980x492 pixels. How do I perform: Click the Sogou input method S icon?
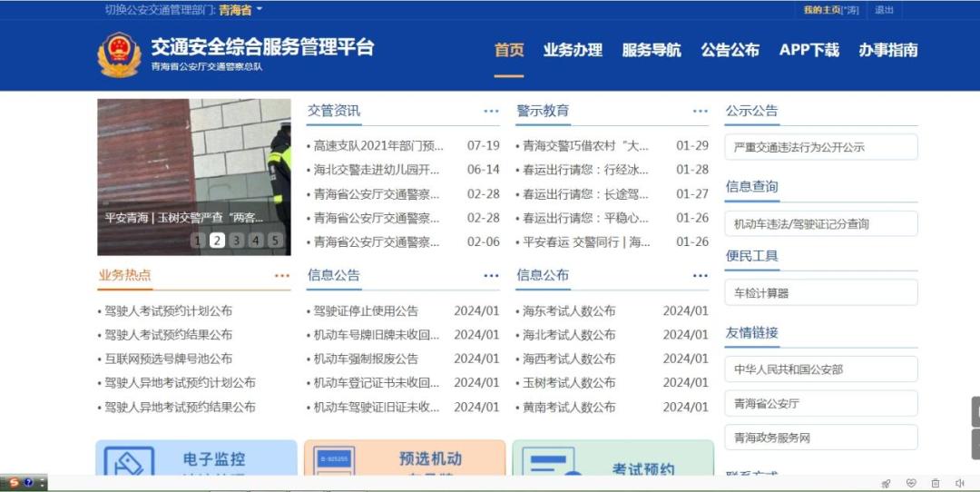pos(14,483)
